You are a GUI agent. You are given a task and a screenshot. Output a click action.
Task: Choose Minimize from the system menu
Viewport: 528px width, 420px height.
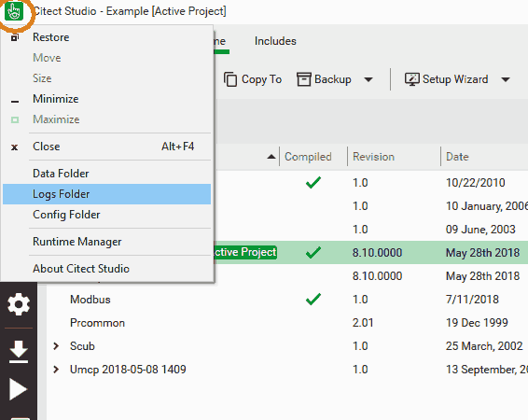click(x=106, y=99)
